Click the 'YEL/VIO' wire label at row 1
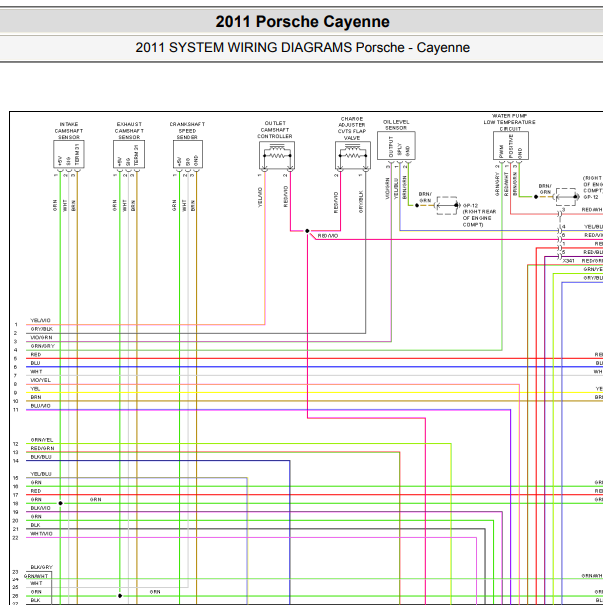Screen dimensions: 603x605 pos(41,321)
